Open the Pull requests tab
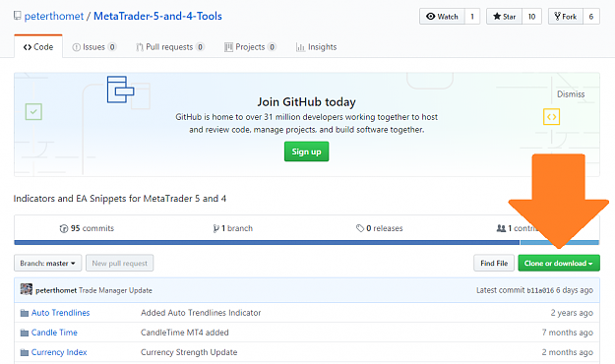Screen dimensions: 615x364 [170, 47]
